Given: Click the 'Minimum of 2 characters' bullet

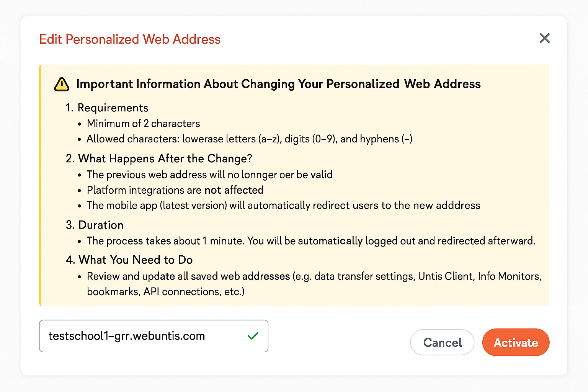Looking at the screenshot, I should coord(143,124).
